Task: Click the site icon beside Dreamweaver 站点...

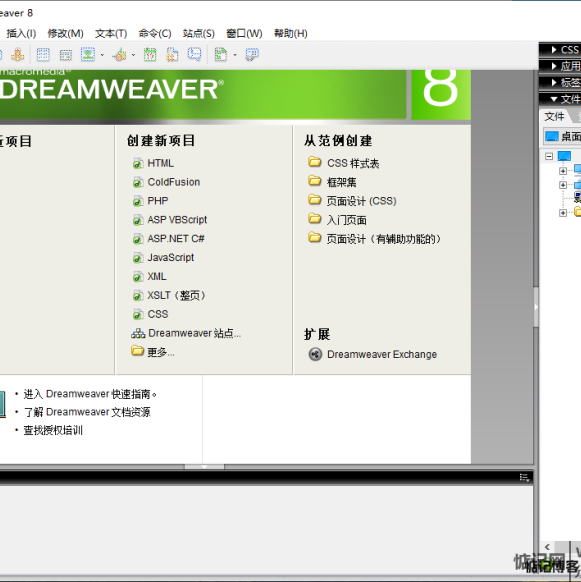Action: click(138, 333)
